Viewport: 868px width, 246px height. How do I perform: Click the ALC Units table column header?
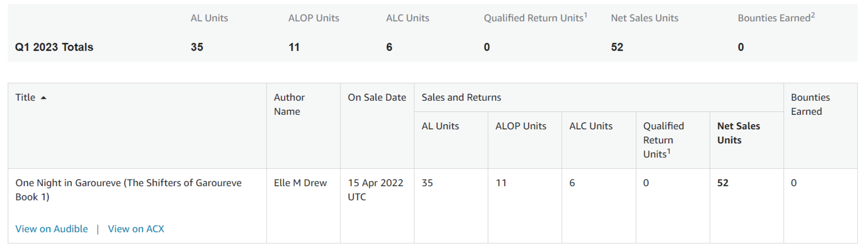pos(591,126)
